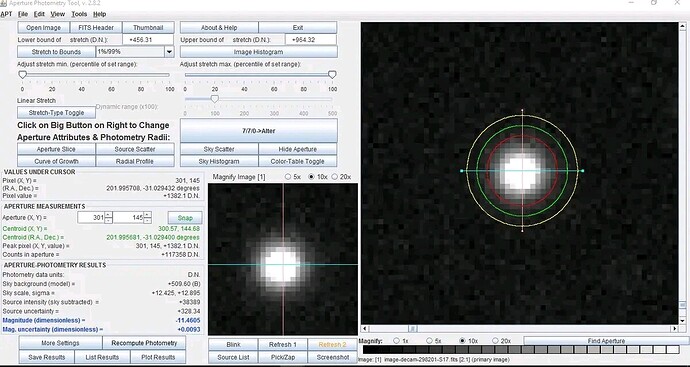This screenshot has width=690, height=367.
Task: Click the star in the magnified thumbnail view
Action: [x=281, y=265]
